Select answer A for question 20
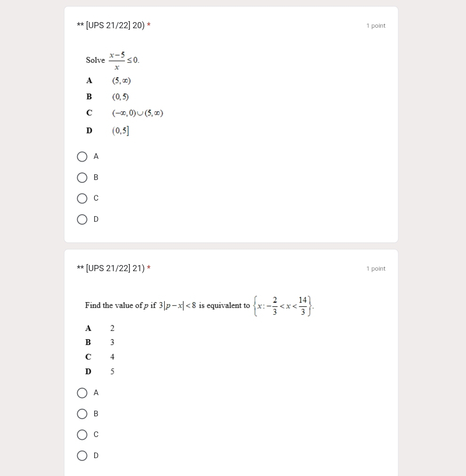The height and width of the screenshot is (476, 466). 82,156
